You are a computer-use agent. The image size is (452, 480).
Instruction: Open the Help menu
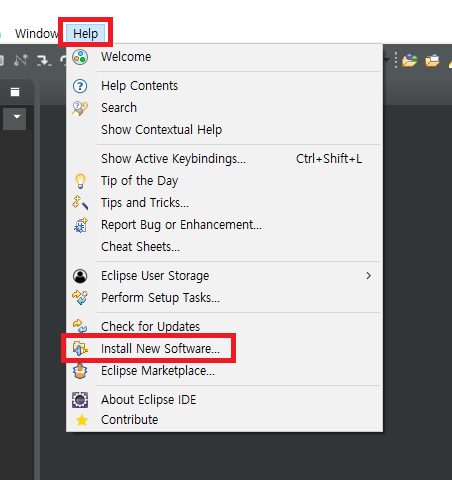pos(86,33)
